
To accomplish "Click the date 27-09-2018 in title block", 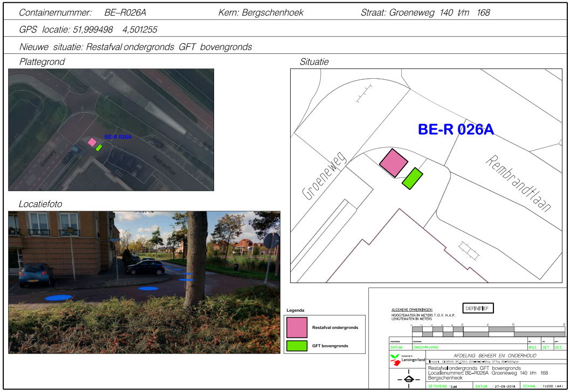I will click(x=506, y=387).
